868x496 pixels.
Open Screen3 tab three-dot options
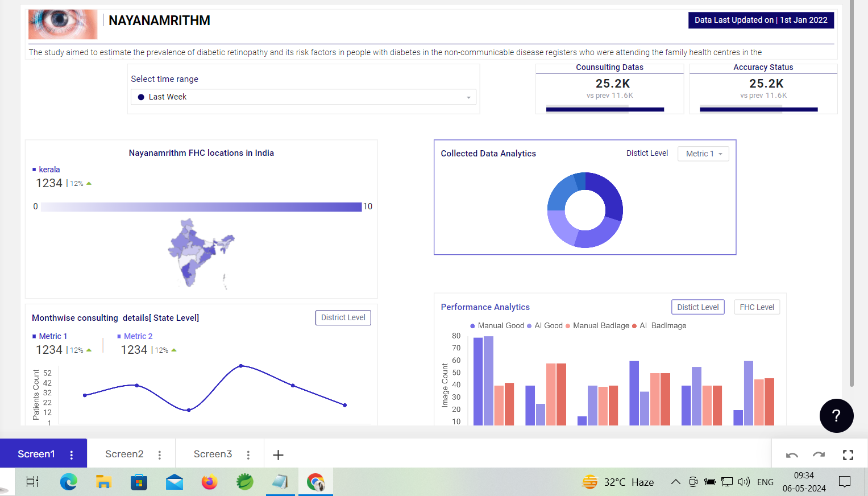(248, 454)
